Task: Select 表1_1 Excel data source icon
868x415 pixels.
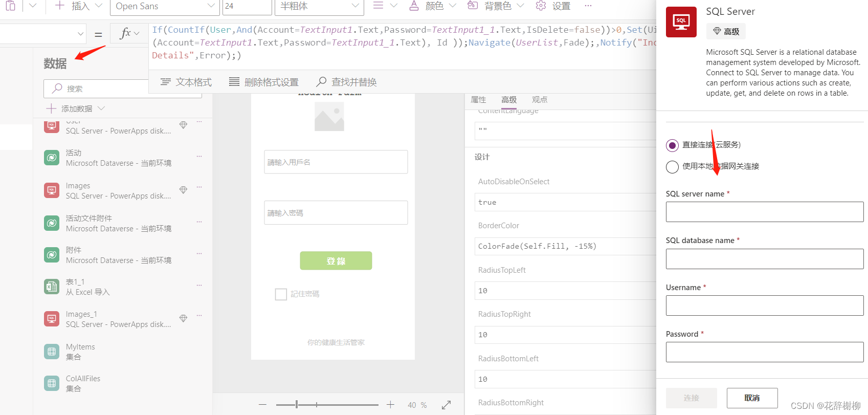Action: [52, 287]
